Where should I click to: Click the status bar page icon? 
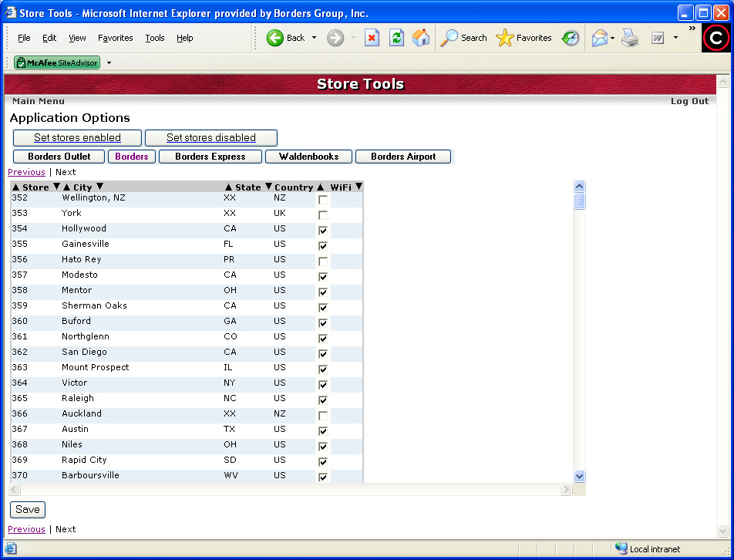point(11,548)
